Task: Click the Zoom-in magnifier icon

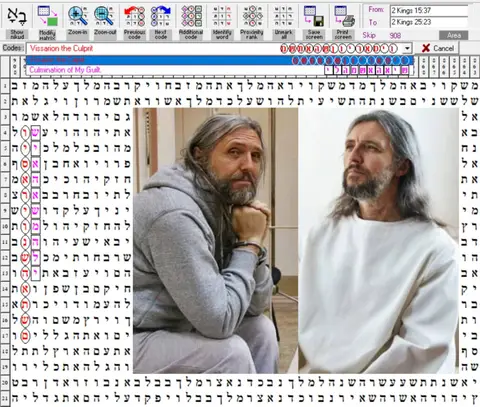Action: [78, 16]
